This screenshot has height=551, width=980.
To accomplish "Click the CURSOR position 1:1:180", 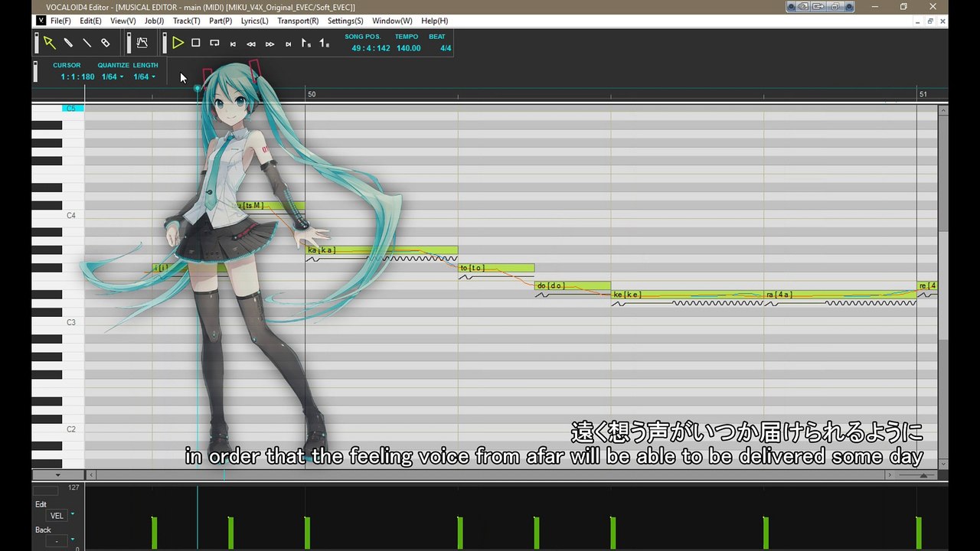I will point(77,77).
